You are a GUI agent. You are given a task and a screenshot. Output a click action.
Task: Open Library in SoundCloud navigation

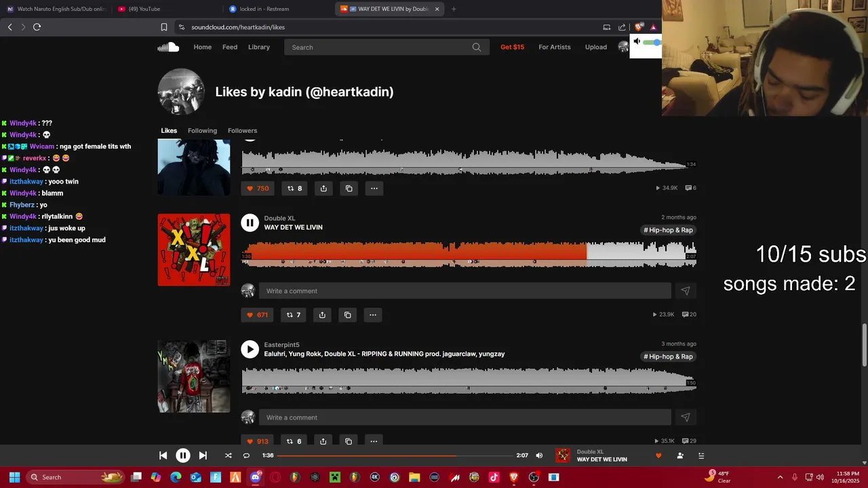[258, 47]
